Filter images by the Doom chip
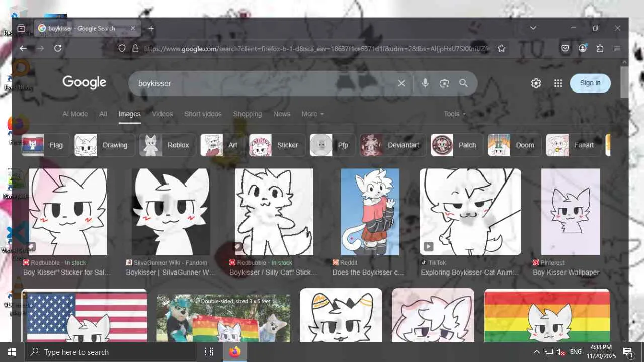This screenshot has width=644, height=362. [514, 145]
